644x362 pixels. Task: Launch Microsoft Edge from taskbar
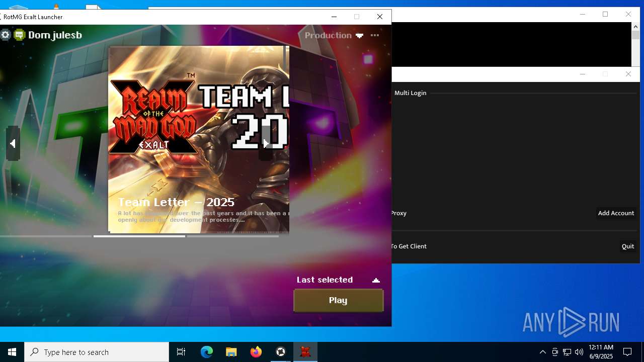pyautogui.click(x=207, y=352)
